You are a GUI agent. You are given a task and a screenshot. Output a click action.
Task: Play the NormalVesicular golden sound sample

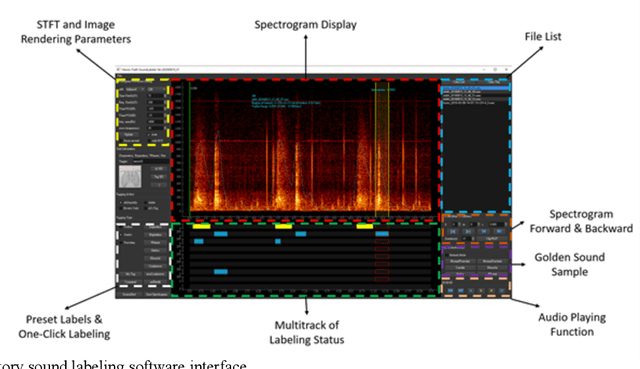point(460,261)
